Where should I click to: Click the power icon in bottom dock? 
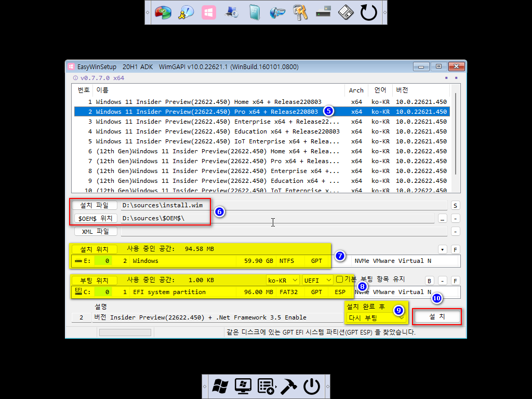[312, 386]
